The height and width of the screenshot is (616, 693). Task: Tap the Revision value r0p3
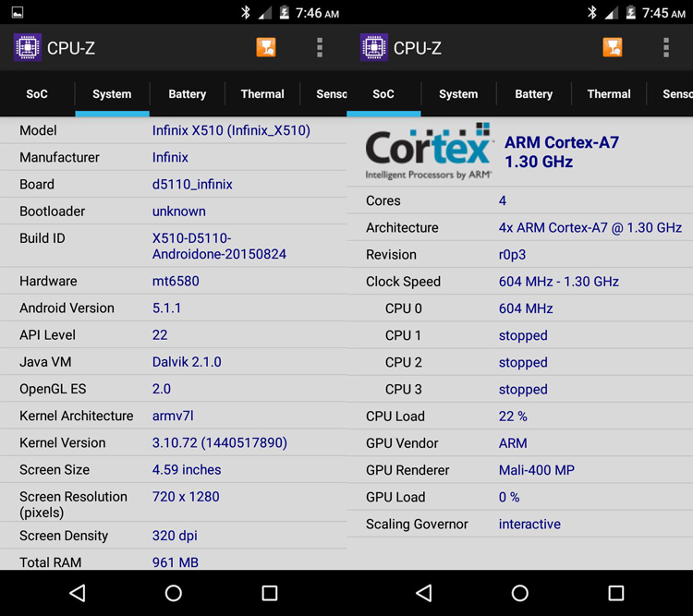coord(512,255)
